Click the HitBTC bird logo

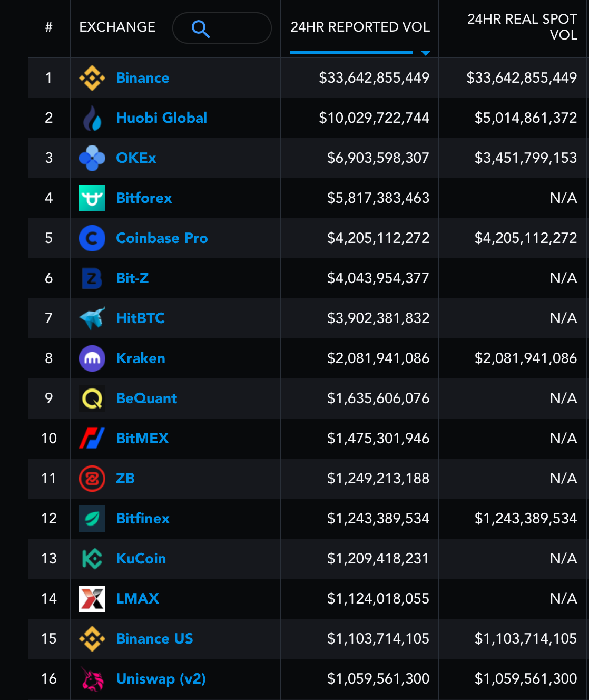pyautogui.click(x=92, y=318)
